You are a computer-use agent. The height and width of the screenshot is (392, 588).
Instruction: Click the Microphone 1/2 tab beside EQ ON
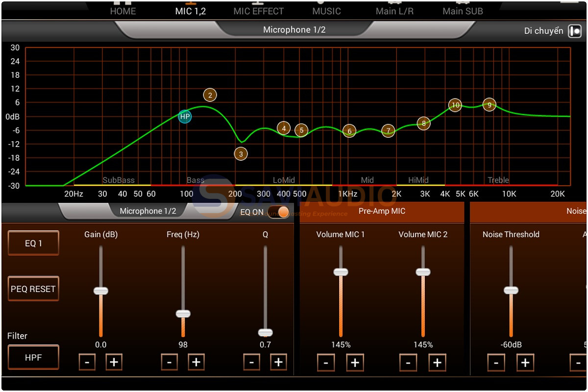pos(148,211)
